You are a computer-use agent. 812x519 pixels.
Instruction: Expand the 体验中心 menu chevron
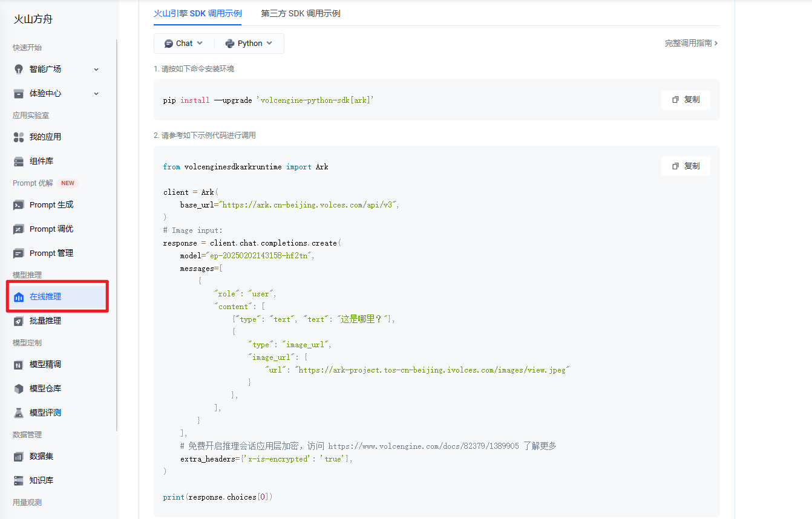point(96,94)
